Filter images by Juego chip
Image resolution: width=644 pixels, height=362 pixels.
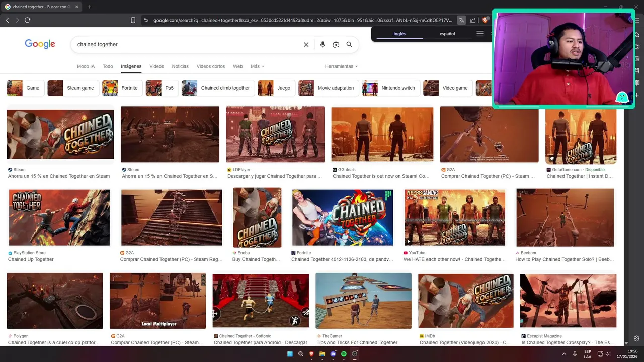click(x=276, y=88)
